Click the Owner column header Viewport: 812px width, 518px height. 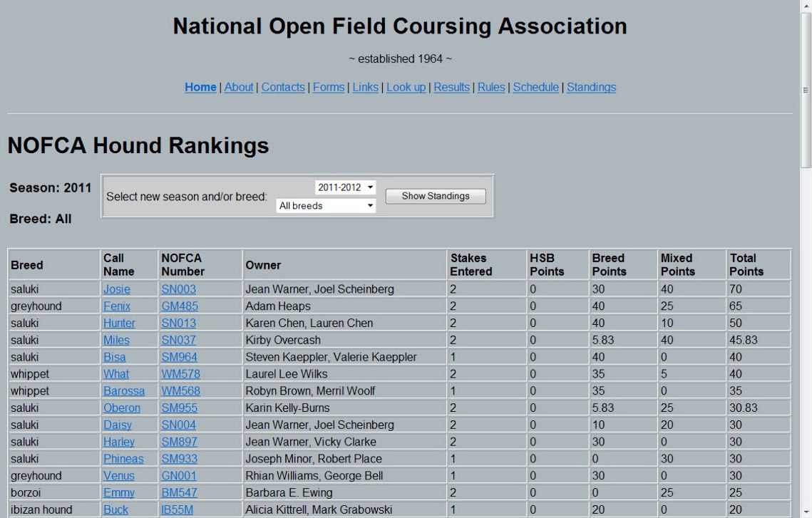[344, 265]
